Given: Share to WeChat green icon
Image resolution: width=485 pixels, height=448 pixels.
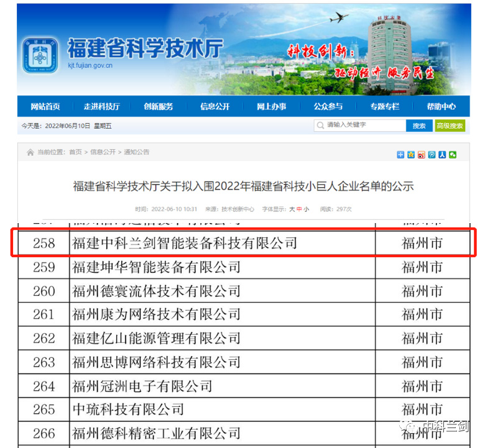Looking at the screenshot, I should coord(453,155).
